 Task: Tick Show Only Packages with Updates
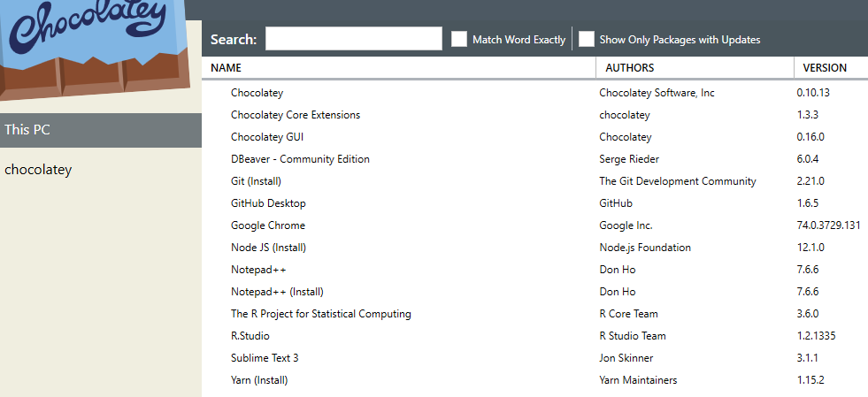click(587, 39)
